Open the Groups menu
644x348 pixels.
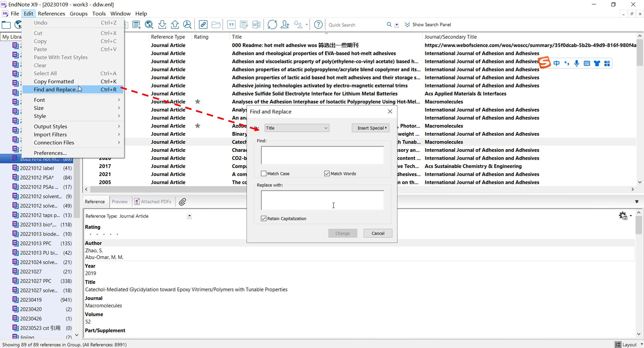[x=78, y=13]
